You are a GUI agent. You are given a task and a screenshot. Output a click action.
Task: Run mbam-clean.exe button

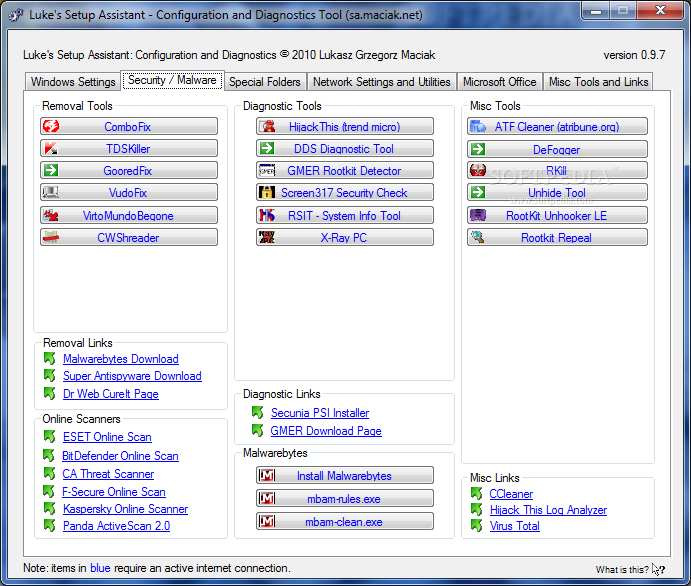pos(345,522)
